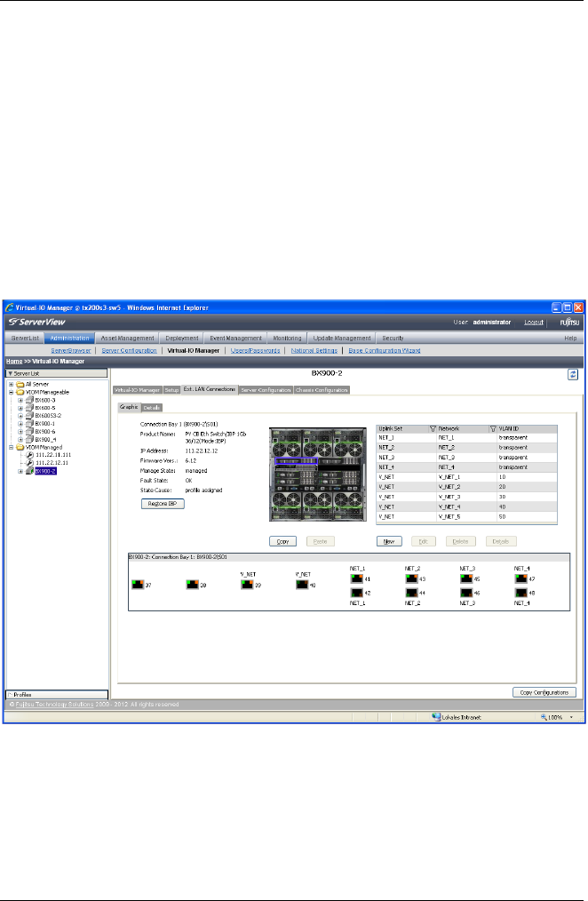Screen dimensions: 588x901
Task: Click the New uplink set button
Action: click(x=389, y=541)
